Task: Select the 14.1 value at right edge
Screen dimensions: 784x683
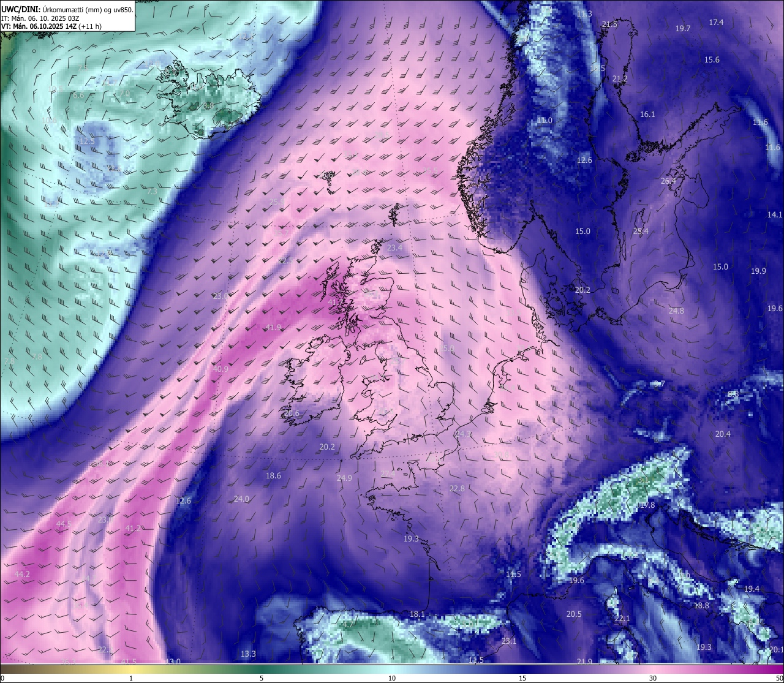Action: (775, 215)
